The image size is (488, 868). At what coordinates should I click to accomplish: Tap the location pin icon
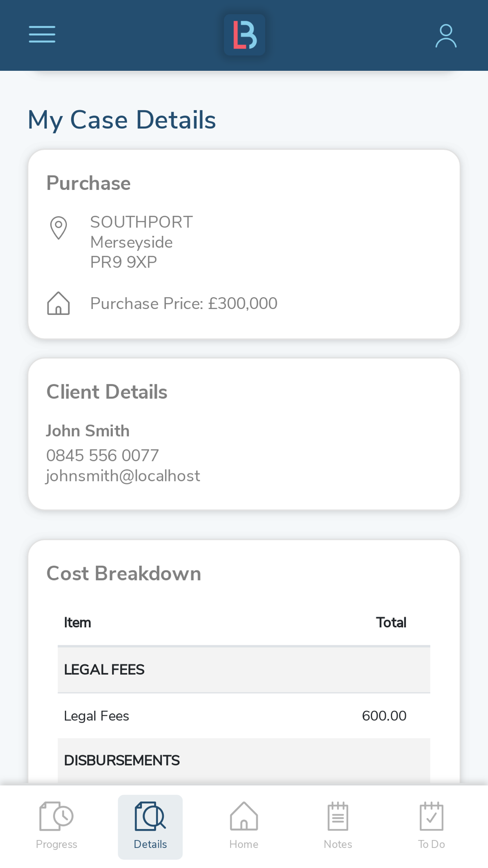[59, 228]
